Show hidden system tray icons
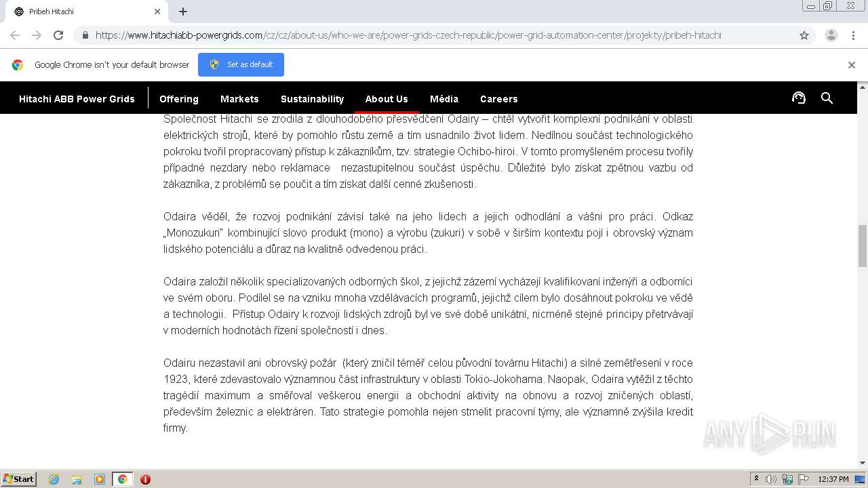This screenshot has width=868, height=488. tap(756, 479)
